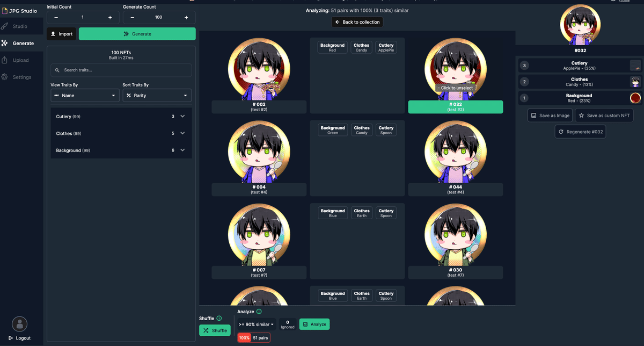644x346 pixels.
Task: Click the Clothes Earth chip in the #007 pair
Action: [362, 213]
